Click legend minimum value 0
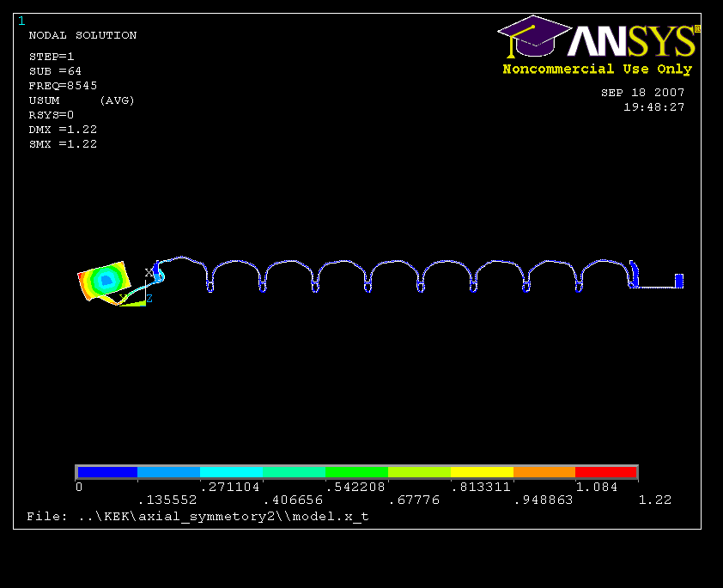The image size is (723, 588). click(x=79, y=487)
